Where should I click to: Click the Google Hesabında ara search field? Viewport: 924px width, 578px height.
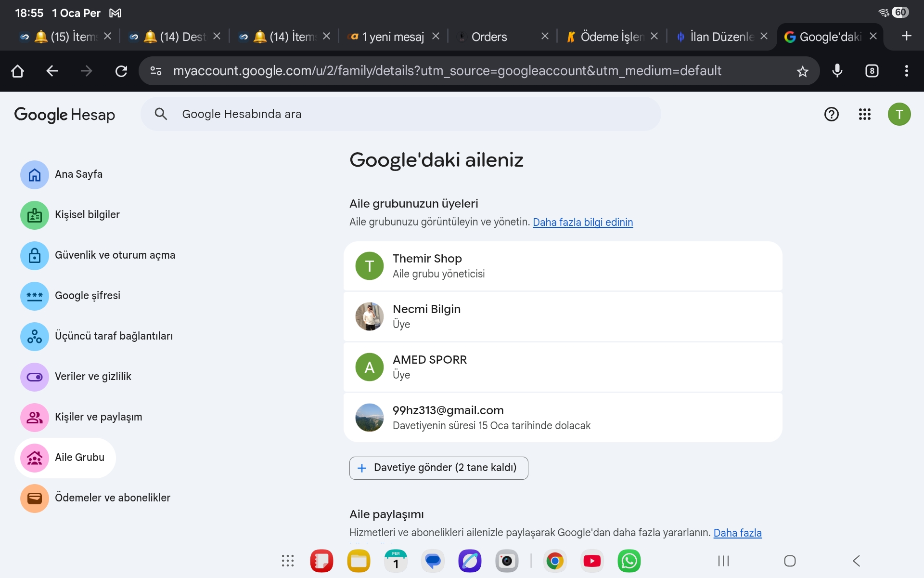click(400, 114)
